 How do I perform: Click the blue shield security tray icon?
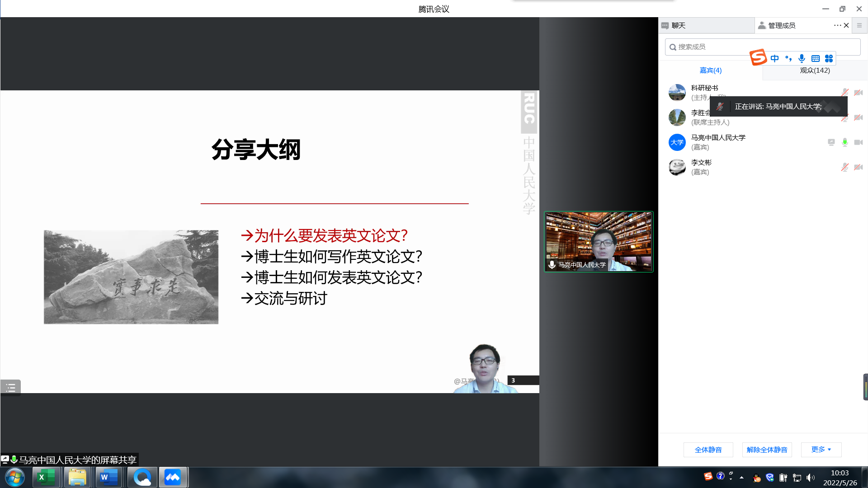(x=770, y=478)
